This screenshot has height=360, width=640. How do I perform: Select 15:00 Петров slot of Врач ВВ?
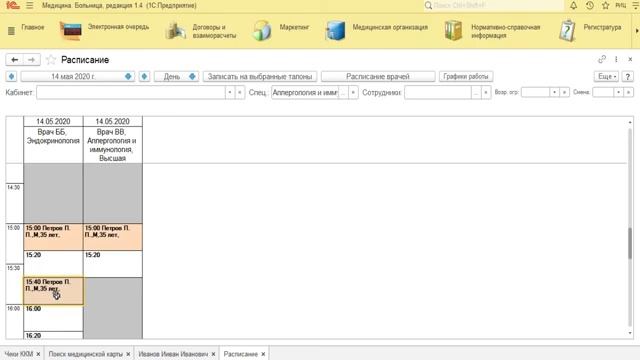113,237
